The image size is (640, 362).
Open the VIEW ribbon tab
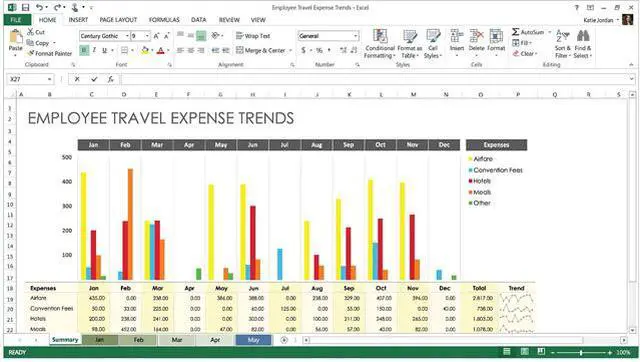pos(258,20)
